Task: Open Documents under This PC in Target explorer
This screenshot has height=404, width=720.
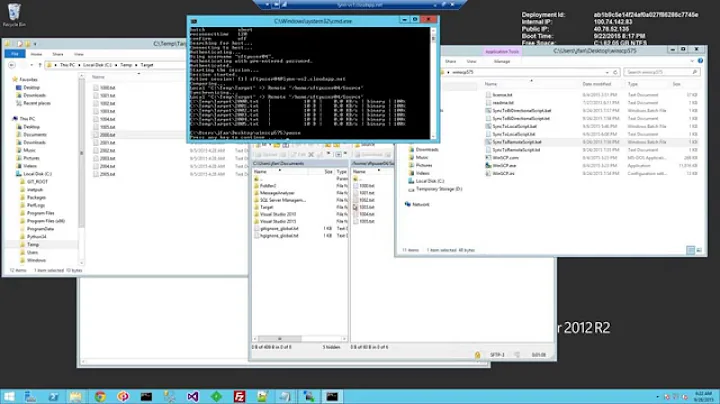Action: pyautogui.click(x=35, y=135)
